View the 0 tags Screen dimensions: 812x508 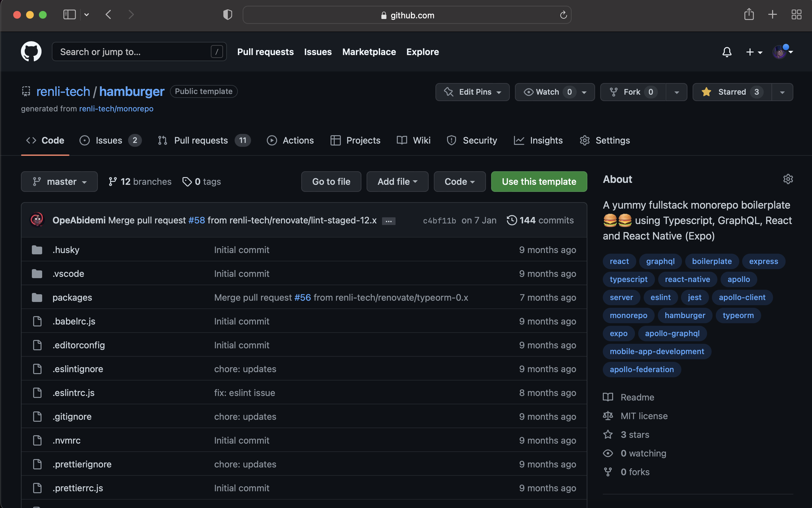click(x=201, y=182)
